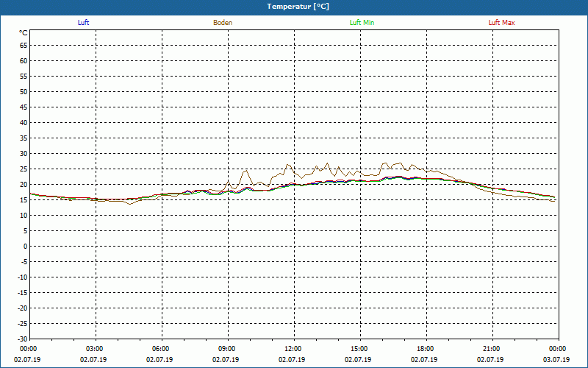This screenshot has width=588, height=368.
Task: Click the 20 y-axis value
Action: [x=24, y=185]
